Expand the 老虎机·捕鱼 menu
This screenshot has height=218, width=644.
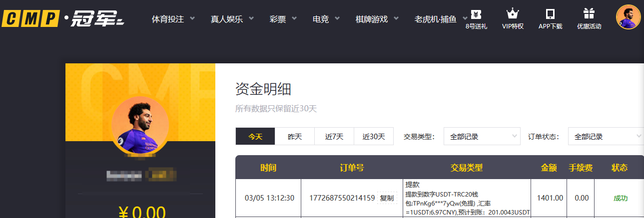coord(440,19)
